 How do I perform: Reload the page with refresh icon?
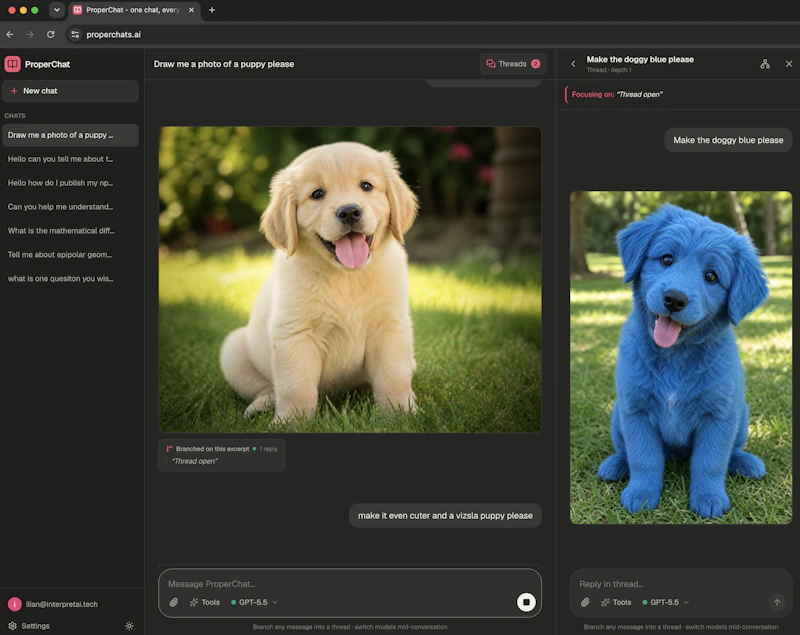51,34
